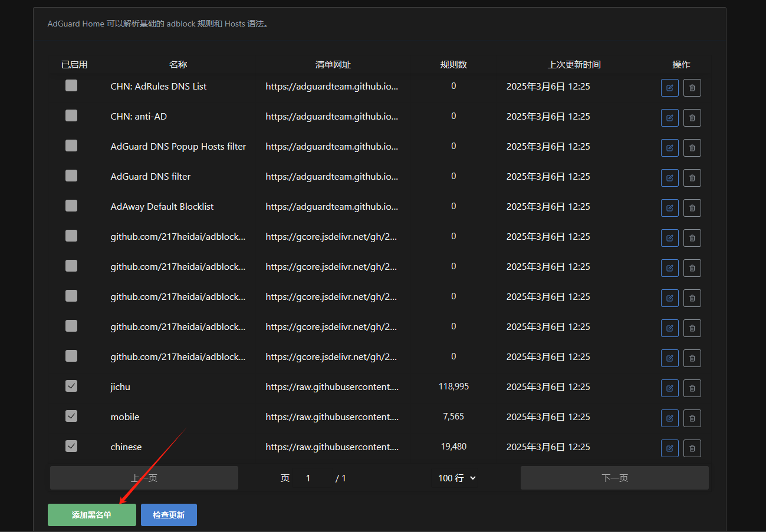Enable the CHN: AdRules DNS List checkbox
The image size is (766, 532).
coord(71,86)
